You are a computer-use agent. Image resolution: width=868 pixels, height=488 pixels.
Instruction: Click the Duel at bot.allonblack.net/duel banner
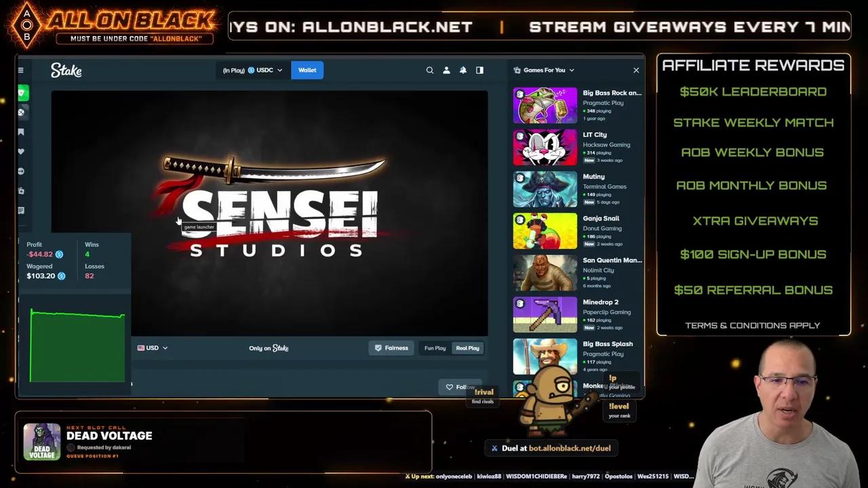(551, 448)
